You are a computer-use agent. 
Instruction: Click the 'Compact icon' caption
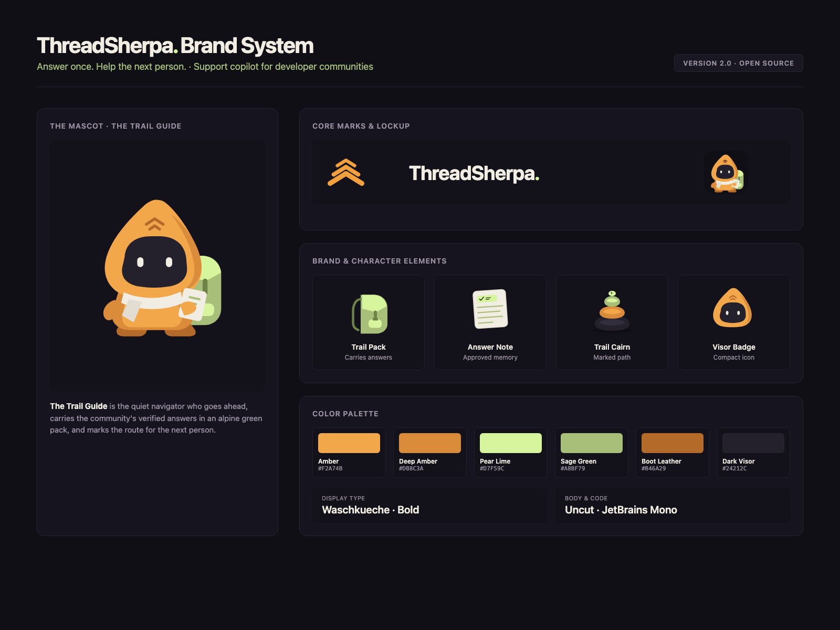[x=734, y=358]
